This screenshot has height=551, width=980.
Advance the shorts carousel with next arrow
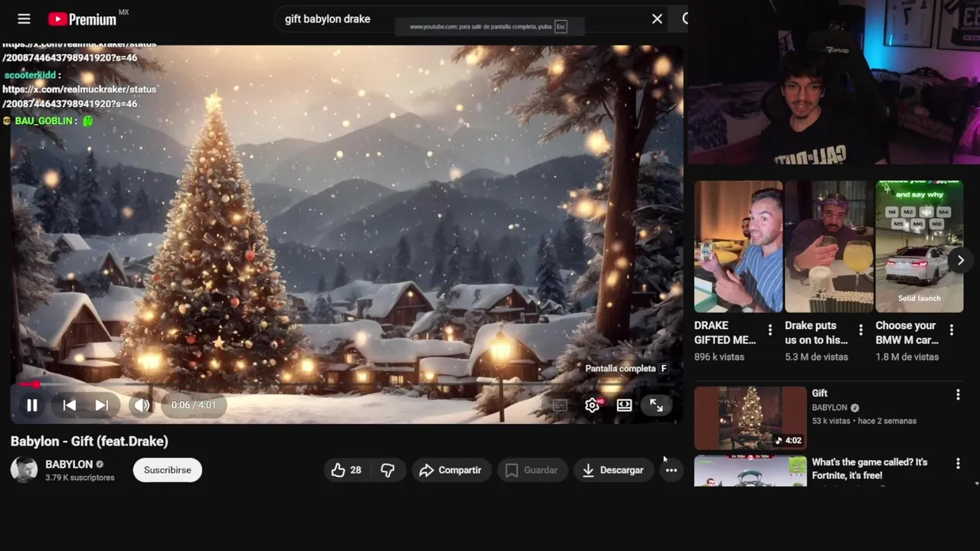click(x=960, y=260)
